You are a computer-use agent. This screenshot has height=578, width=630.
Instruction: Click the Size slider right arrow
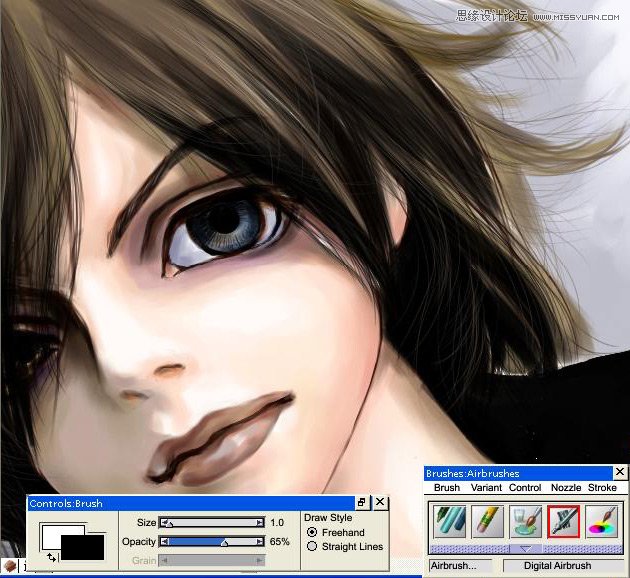click(261, 522)
